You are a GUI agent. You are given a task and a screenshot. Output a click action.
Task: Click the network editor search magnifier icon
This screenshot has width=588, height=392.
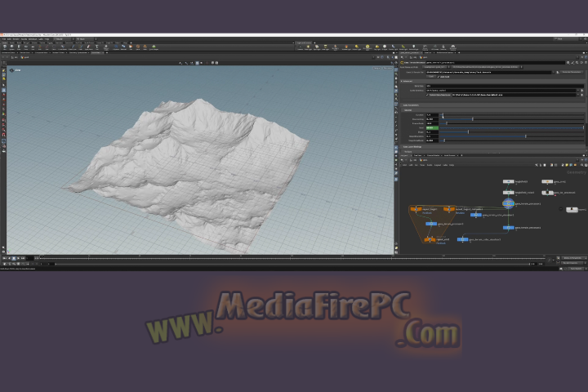click(x=582, y=165)
